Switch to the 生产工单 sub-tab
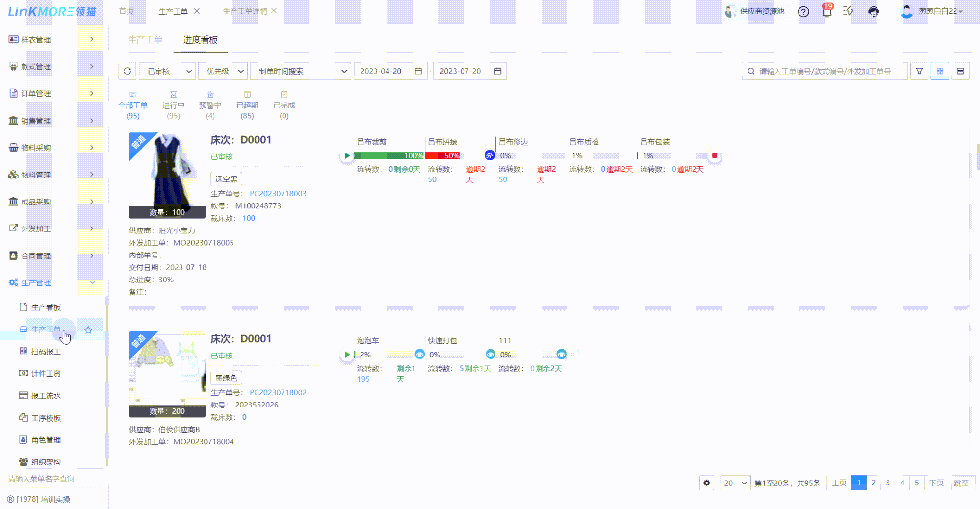This screenshot has height=509, width=980. click(145, 40)
